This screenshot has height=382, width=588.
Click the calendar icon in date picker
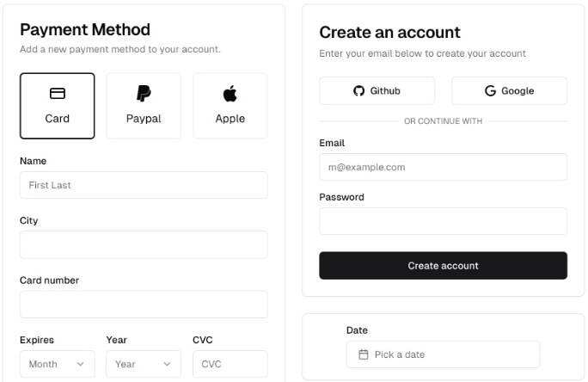point(363,354)
